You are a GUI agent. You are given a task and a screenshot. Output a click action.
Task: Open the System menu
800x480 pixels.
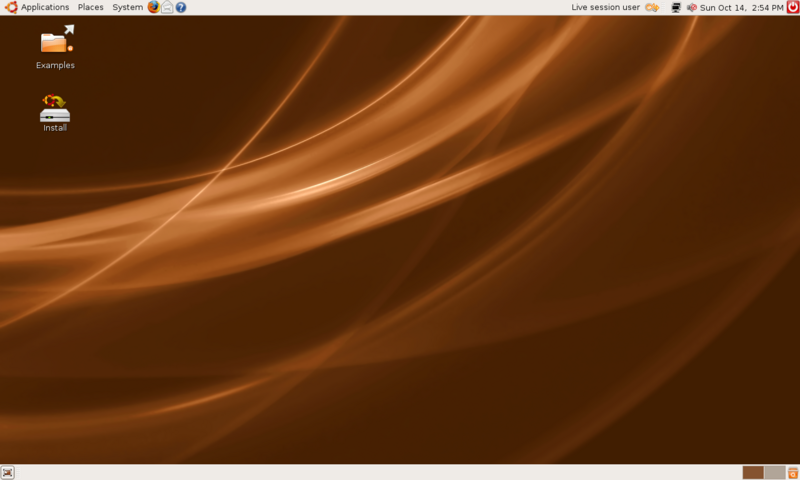128,7
